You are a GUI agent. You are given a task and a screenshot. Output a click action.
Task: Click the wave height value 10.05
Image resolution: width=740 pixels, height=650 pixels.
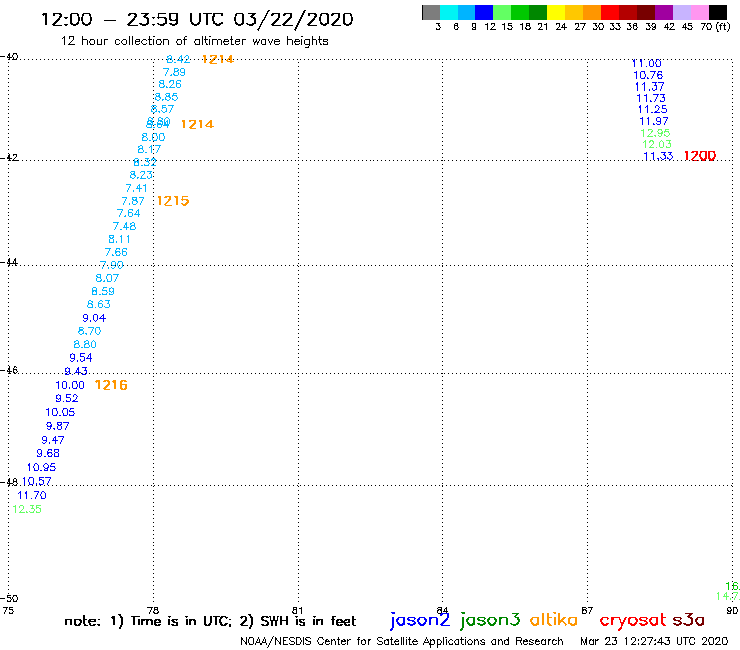coord(60,412)
